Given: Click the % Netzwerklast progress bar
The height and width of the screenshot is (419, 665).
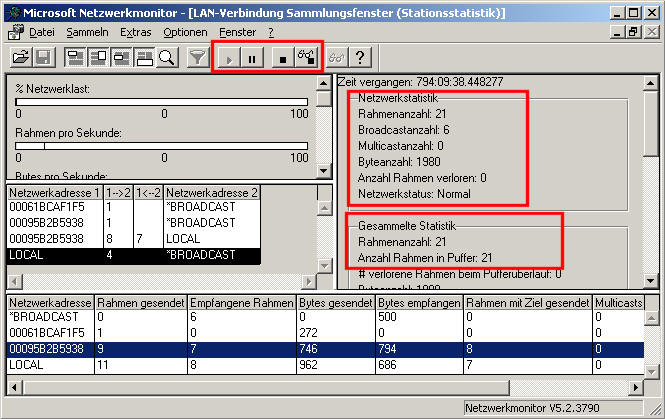Looking at the screenshot, I should pos(162,102).
